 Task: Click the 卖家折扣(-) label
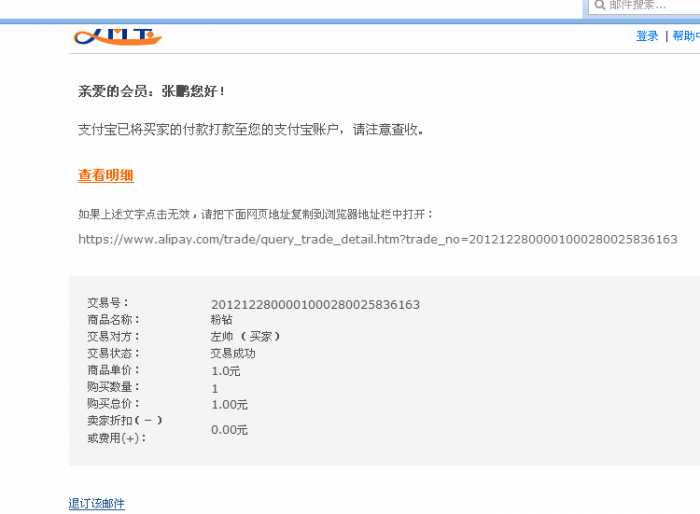[125, 421]
